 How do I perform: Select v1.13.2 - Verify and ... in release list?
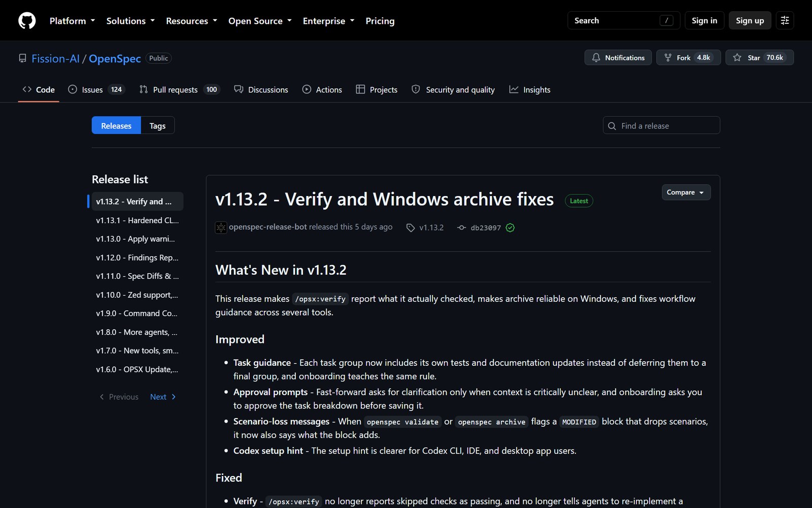click(138, 202)
